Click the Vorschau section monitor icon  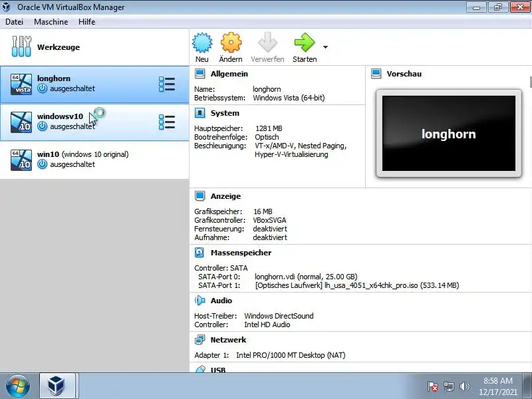click(376, 74)
